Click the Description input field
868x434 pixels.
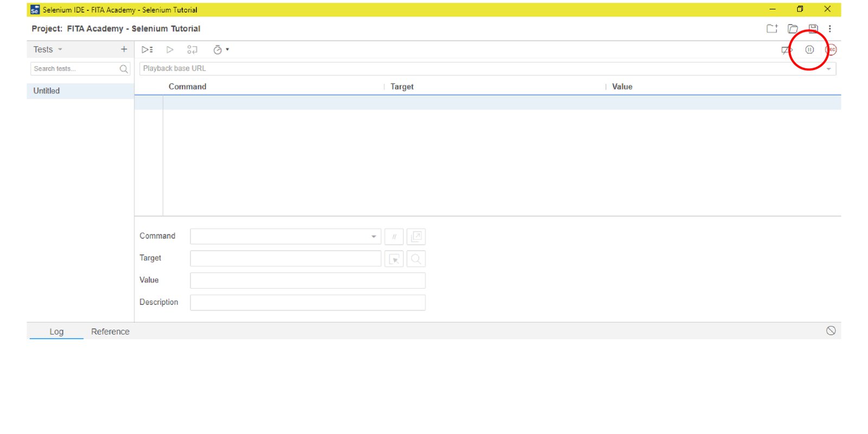(308, 303)
